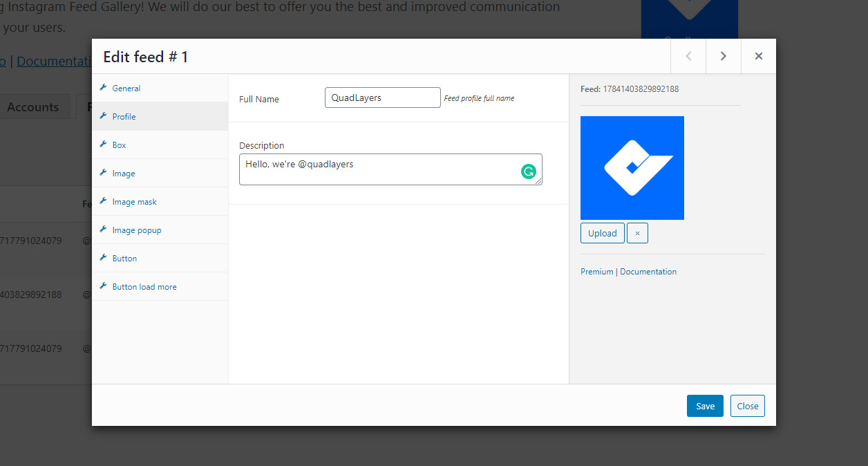868x466 pixels.
Task: Click the wrench icon beside Profile
Action: click(103, 116)
